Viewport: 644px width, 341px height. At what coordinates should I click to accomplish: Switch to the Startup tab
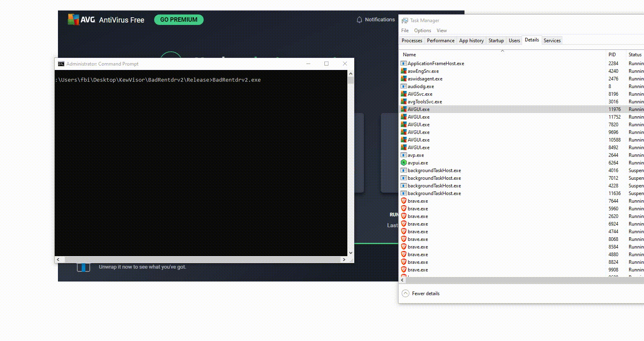click(496, 41)
